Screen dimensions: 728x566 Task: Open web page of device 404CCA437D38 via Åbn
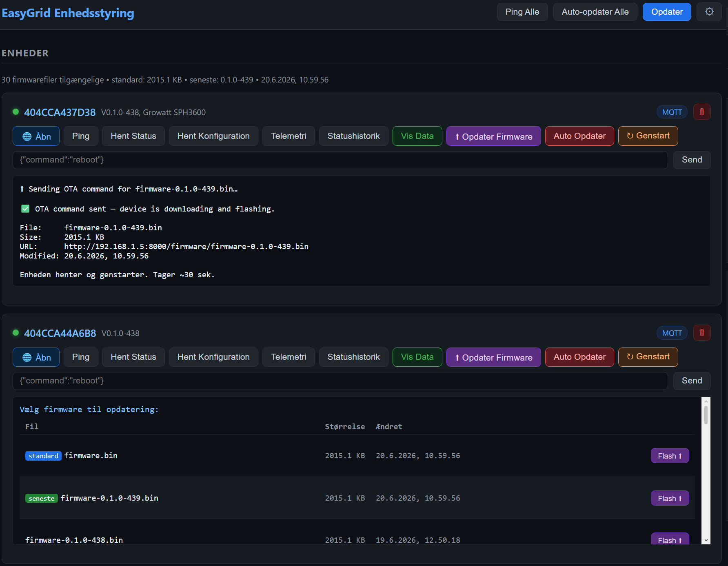pos(36,136)
